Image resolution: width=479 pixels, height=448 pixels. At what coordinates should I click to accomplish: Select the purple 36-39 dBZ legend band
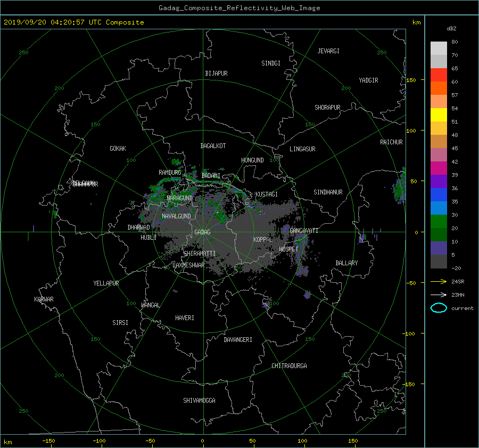tap(439, 181)
